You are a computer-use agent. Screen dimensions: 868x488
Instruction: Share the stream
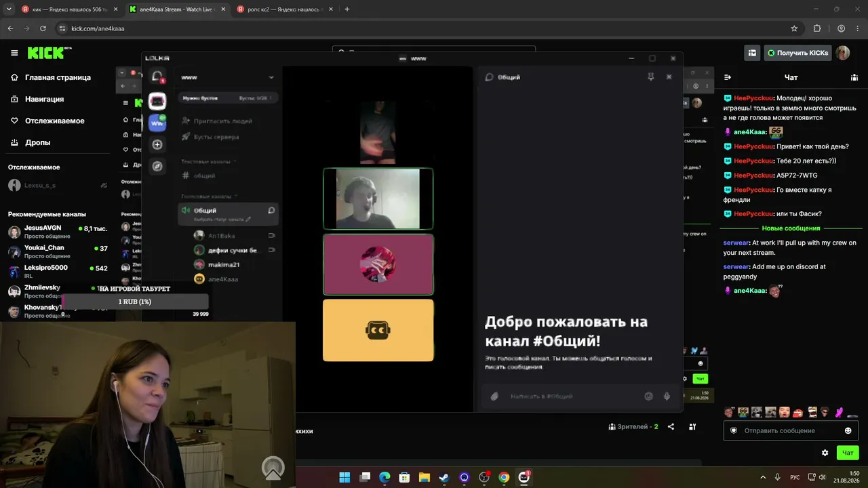point(671,426)
